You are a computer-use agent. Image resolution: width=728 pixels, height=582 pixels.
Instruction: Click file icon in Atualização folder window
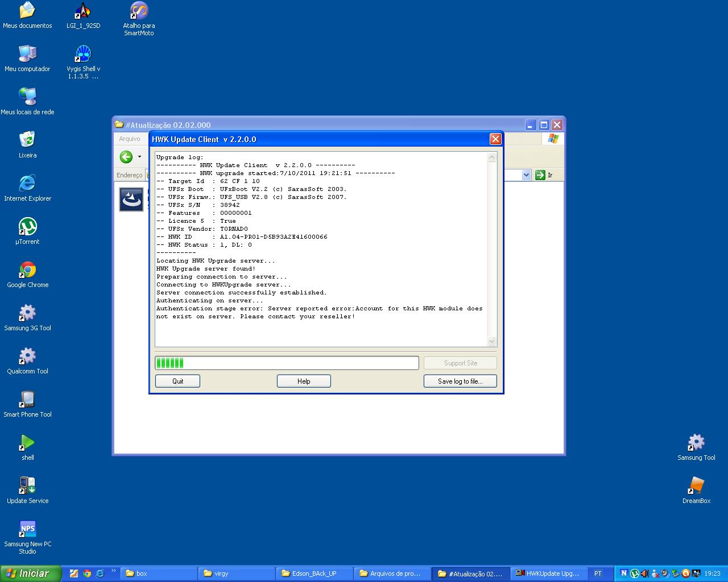pyautogui.click(x=131, y=199)
